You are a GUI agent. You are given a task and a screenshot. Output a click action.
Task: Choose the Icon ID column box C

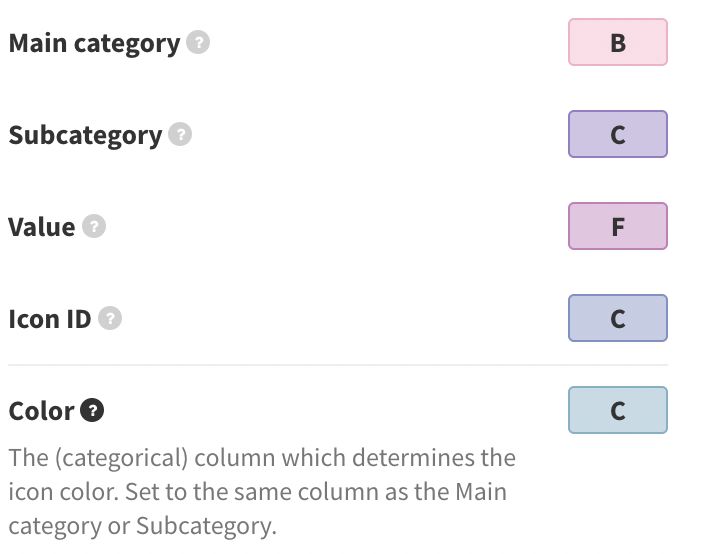pyautogui.click(x=618, y=318)
